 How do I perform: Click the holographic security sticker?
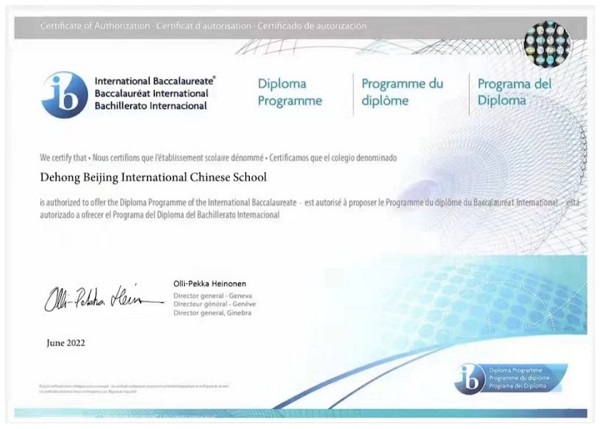(x=546, y=43)
